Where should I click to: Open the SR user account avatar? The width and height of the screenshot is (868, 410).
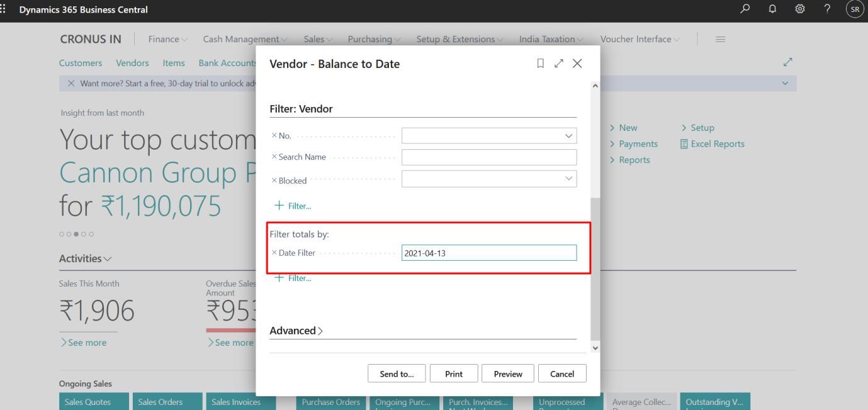click(x=855, y=9)
